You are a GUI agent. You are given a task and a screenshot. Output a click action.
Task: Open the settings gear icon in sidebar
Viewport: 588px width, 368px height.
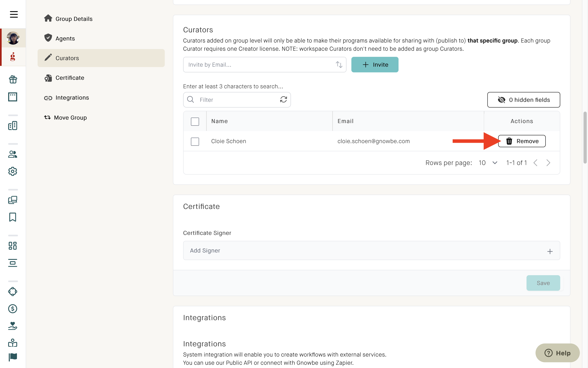13,171
